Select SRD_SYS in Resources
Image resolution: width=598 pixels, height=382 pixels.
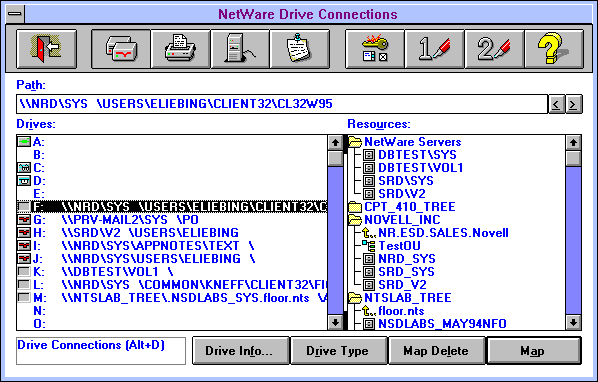[x=407, y=272]
